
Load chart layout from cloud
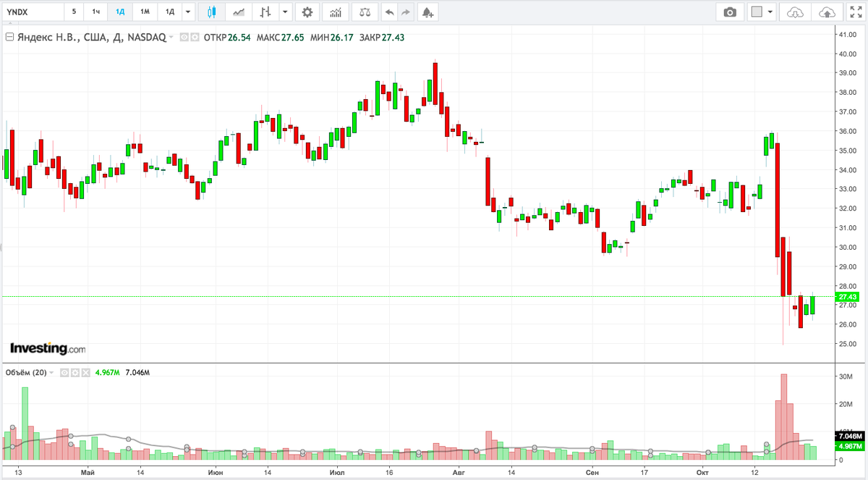tap(796, 12)
